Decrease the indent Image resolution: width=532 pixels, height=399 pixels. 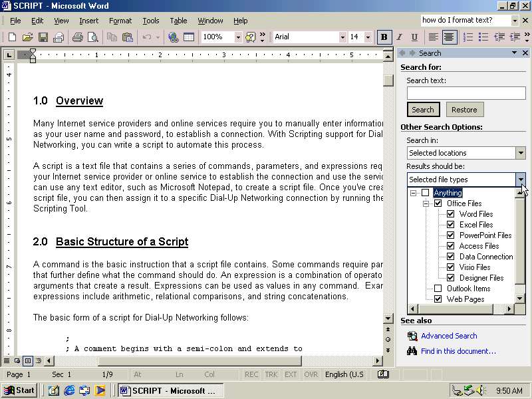[499, 37]
